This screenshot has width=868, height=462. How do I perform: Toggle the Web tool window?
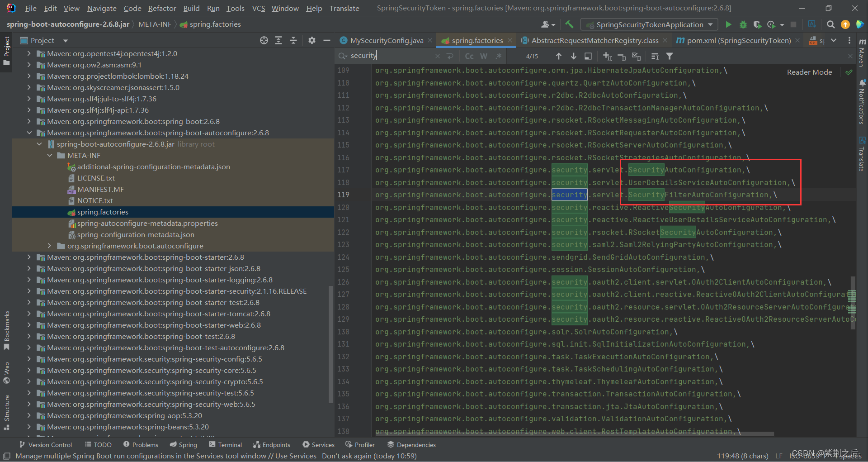(x=6, y=373)
